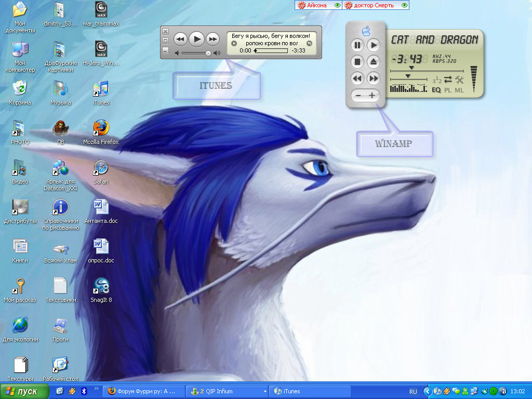Select the Для экологии shortcut icon
The width and height of the screenshot is (532, 399).
[x=20, y=330]
